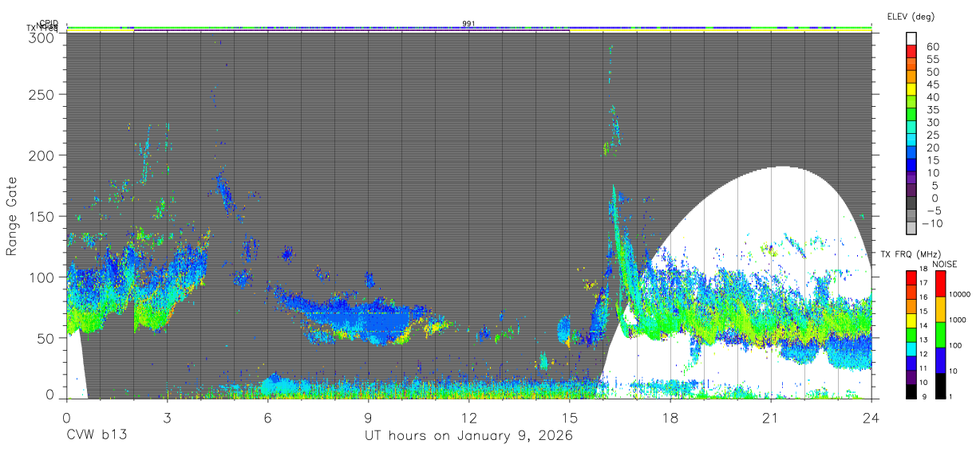Pick the blue segment of the NOISE color bar
The height and width of the screenshot is (452, 980).
pyautogui.click(x=940, y=360)
